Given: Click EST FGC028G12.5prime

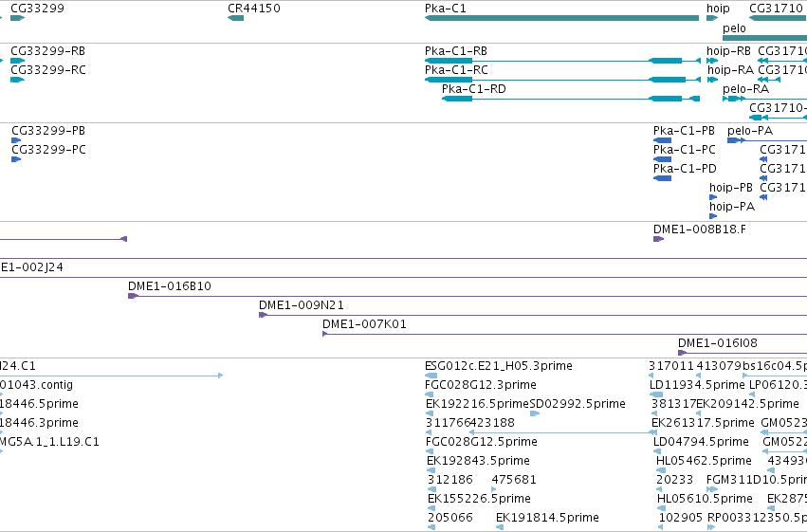Looking at the screenshot, I should click(x=430, y=451).
